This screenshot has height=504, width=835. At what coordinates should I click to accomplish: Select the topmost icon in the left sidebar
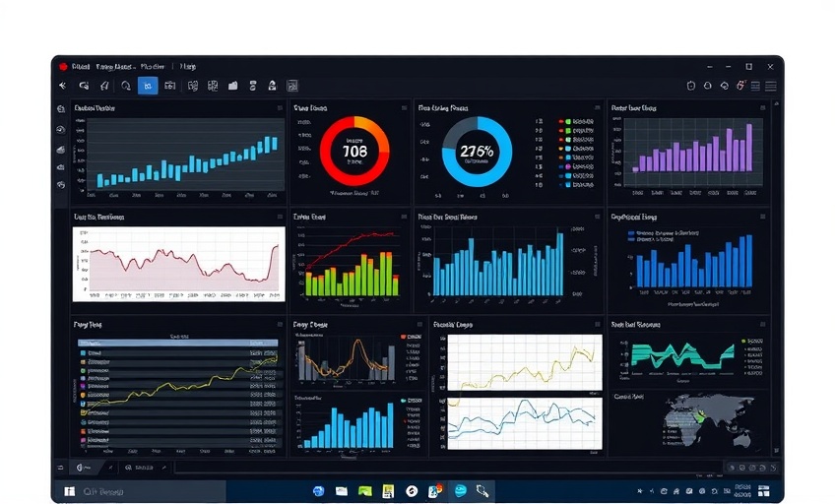coord(61,109)
